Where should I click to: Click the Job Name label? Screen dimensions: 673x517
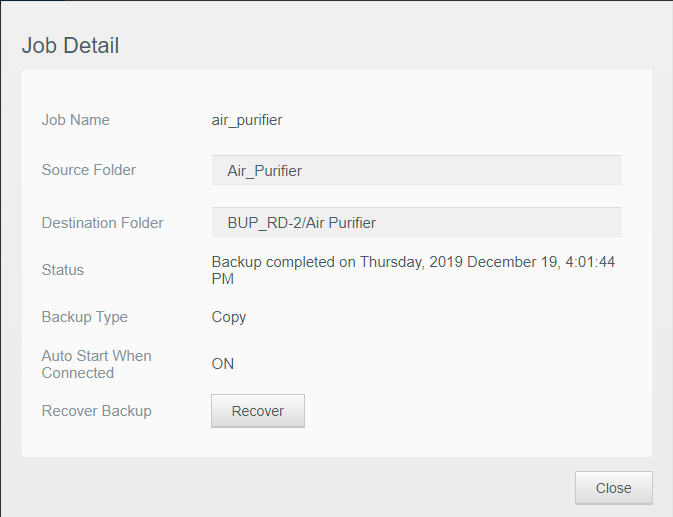pos(76,120)
